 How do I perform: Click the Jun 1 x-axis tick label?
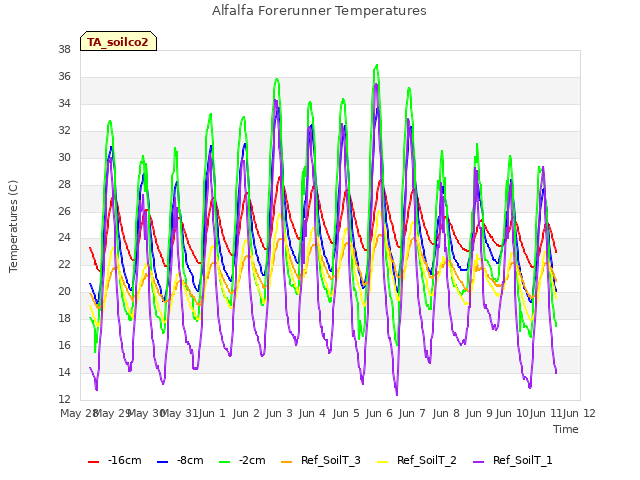[212, 413]
